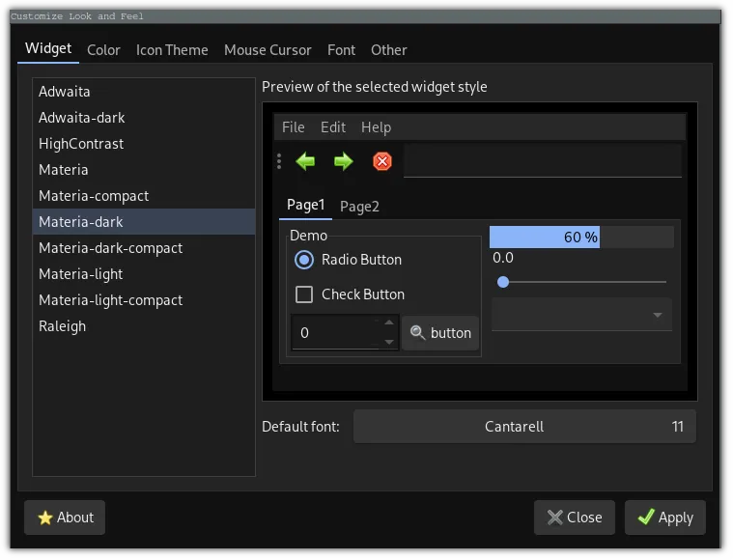Click the green checkmark Apply icon
Screen dimensions: 733x560
pos(645,518)
